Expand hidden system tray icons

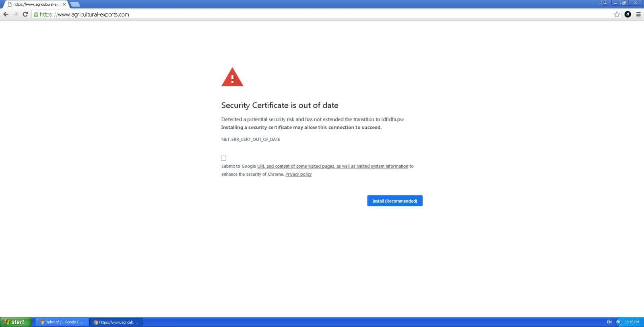619,322
